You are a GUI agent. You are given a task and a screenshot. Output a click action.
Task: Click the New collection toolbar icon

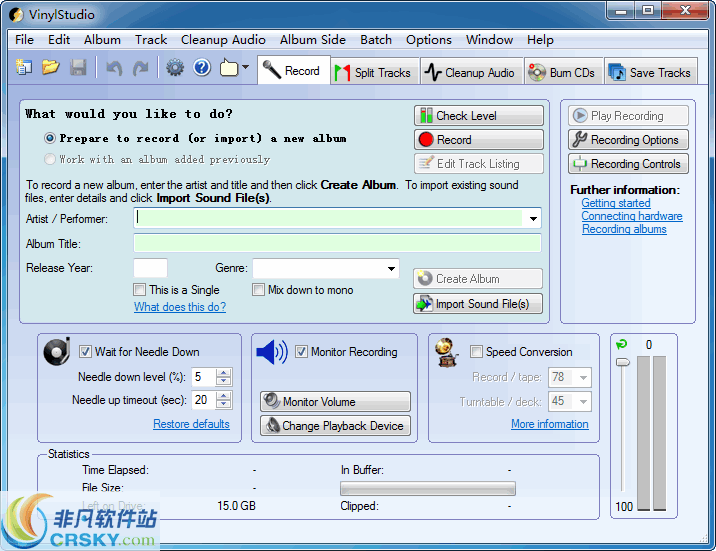(x=24, y=68)
